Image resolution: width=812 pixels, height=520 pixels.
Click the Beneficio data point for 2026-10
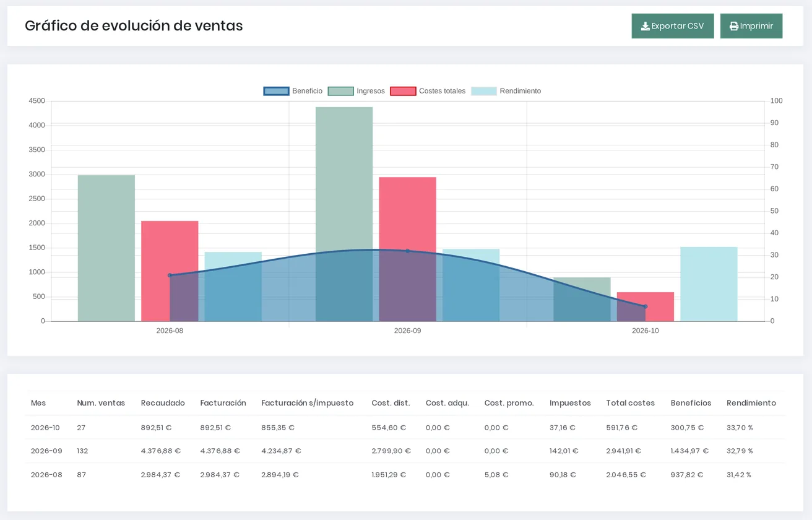coord(645,306)
